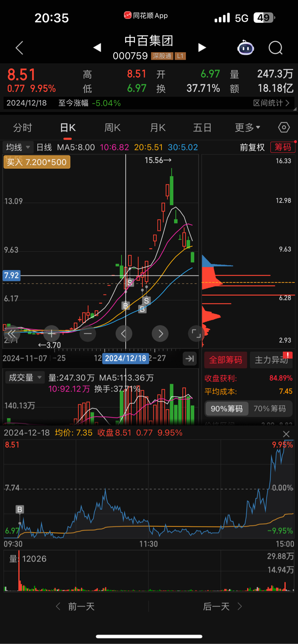Expand chart to fullscreen

point(196,333)
